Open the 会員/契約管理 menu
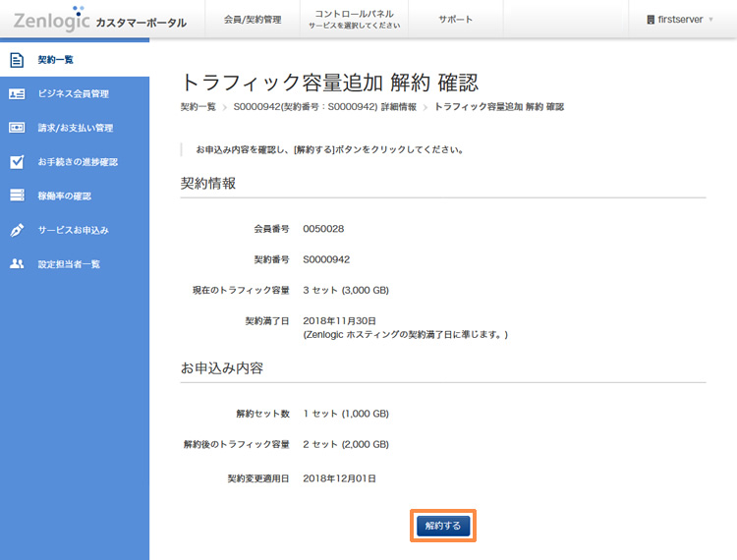 252,20
